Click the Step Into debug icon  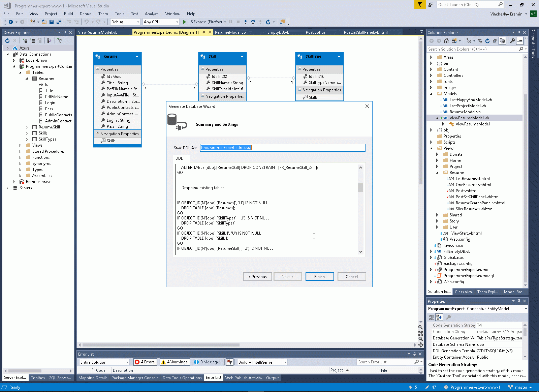[246, 22]
